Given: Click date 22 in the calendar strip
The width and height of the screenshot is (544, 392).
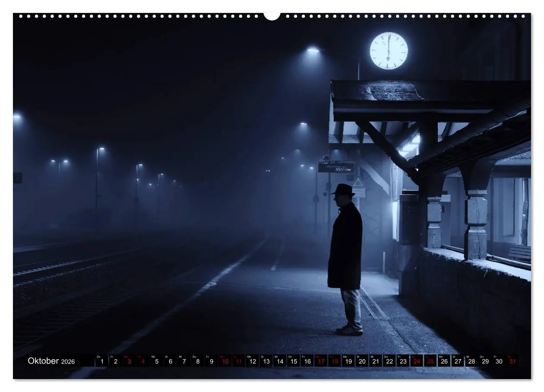Looking at the screenshot, I should coord(389,361).
